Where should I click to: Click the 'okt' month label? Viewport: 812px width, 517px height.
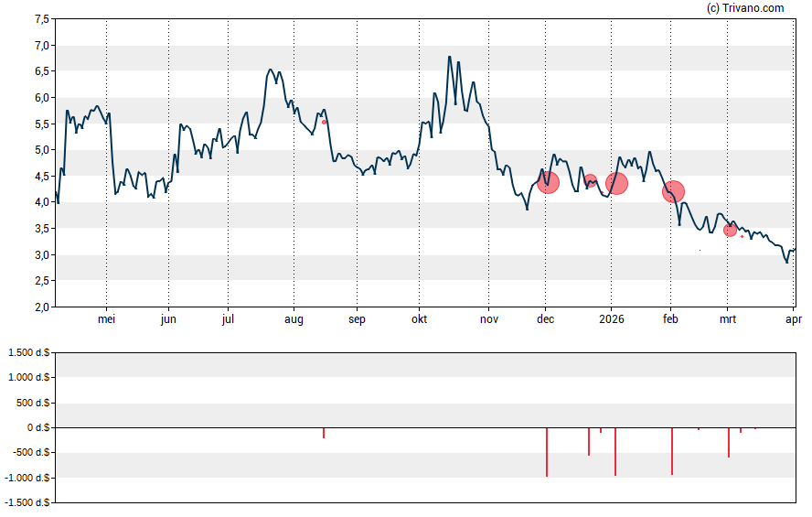[x=420, y=319]
